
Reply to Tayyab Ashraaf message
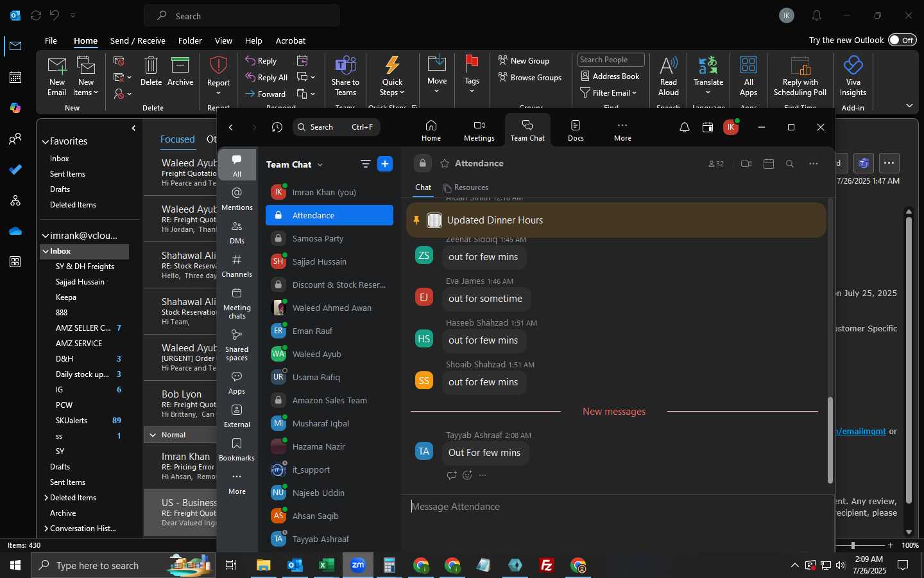point(452,475)
